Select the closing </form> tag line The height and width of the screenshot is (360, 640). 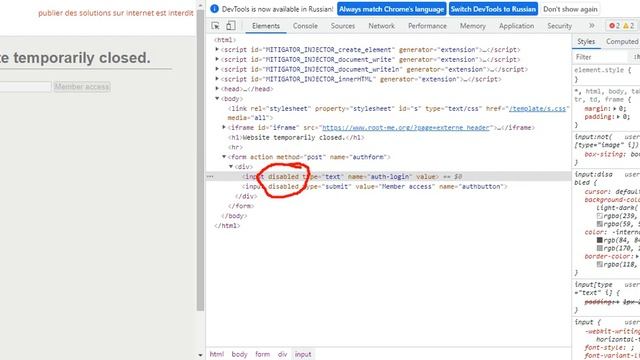pyautogui.click(x=241, y=206)
